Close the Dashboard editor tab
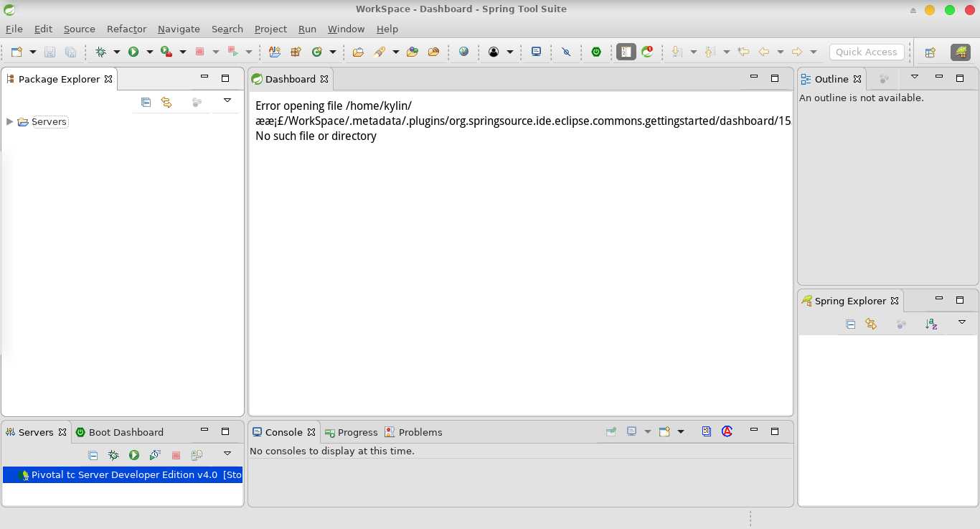980x529 pixels. click(324, 79)
